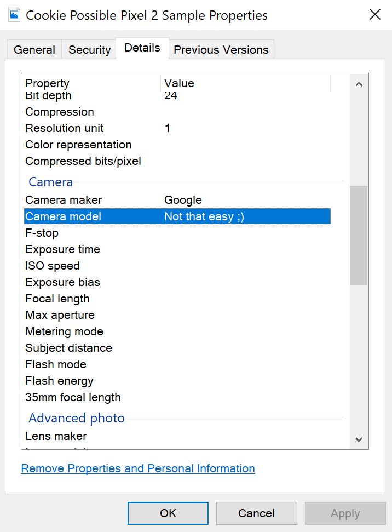This screenshot has width=392, height=532.
Task: Click the image file icon in title bar
Action: tap(15, 15)
